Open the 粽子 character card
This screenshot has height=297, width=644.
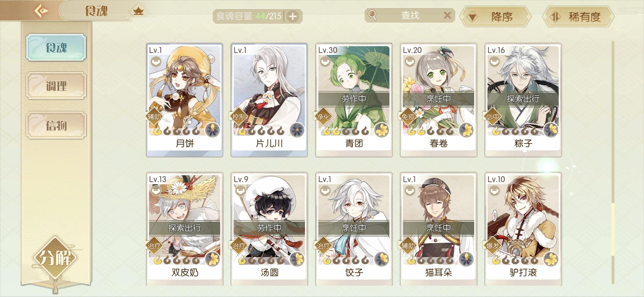(523, 100)
